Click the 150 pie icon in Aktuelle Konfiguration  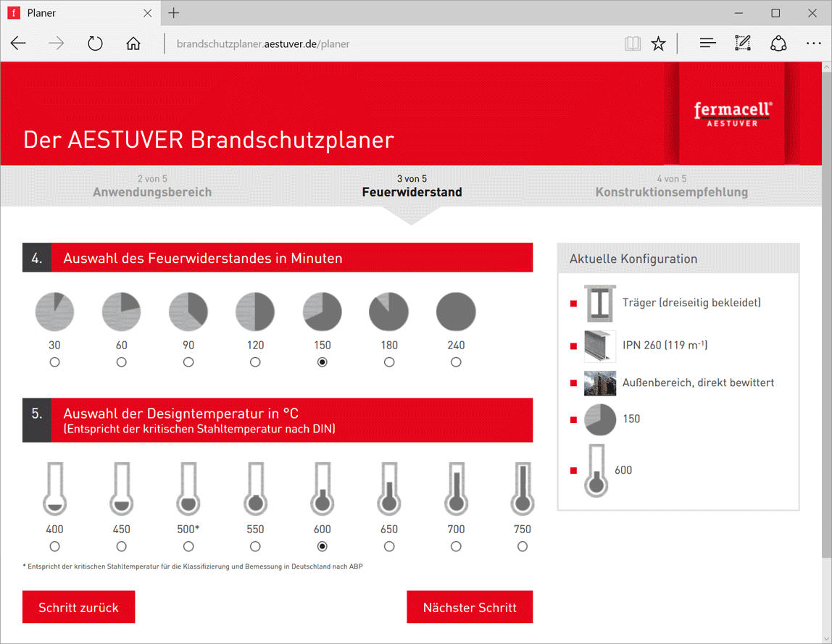click(x=600, y=419)
